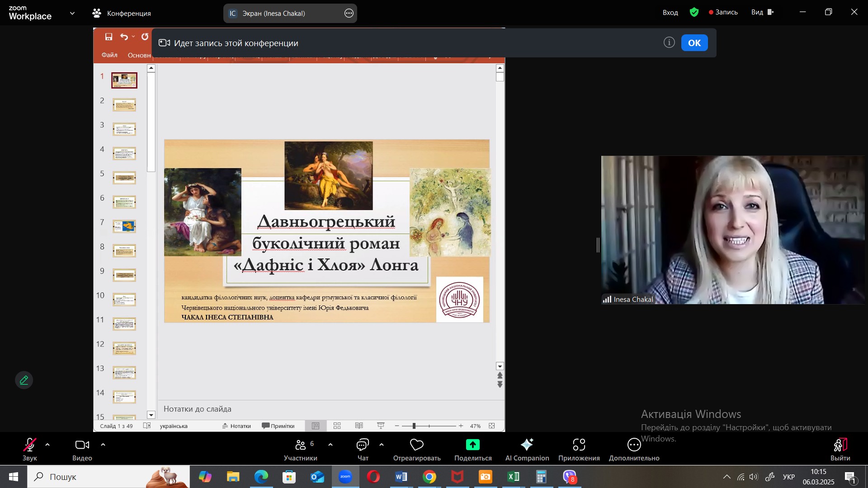The height and width of the screenshot is (488, 868).
Task: Click the Пошук taskbar search box
Action: pyautogui.click(x=108, y=477)
